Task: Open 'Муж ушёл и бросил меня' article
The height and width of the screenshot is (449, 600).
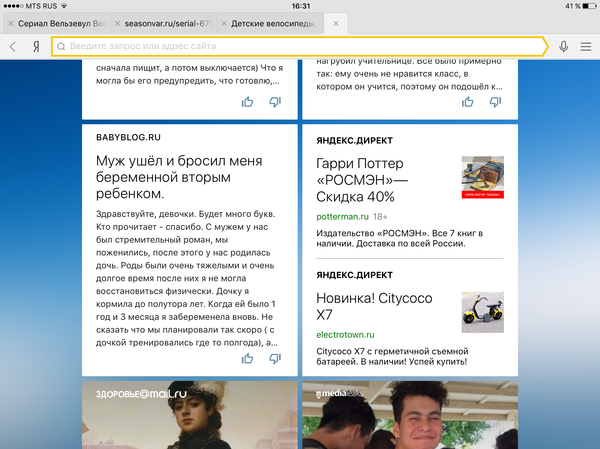Action: (180, 176)
